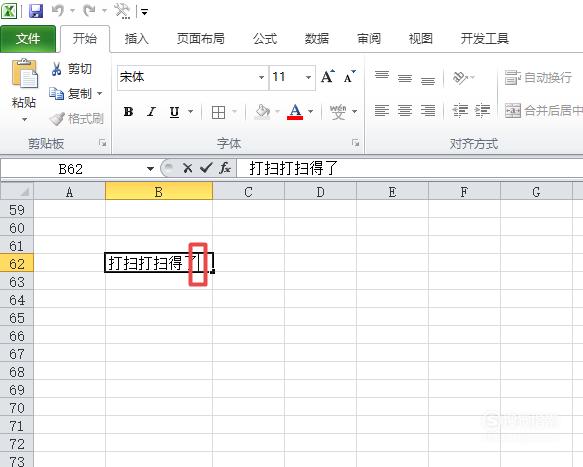Increase indent icon
Image resolution: width=583 pixels, height=467 pixels.
[x=483, y=110]
